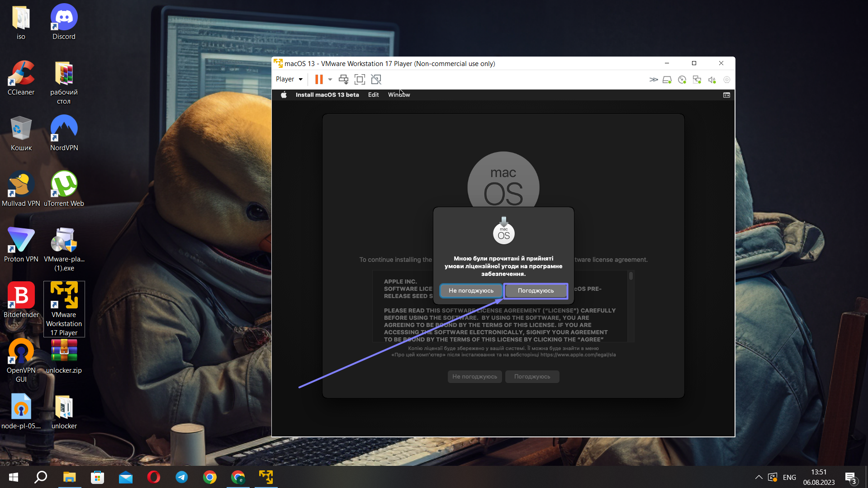Viewport: 868px width, 488px height.
Task: Launch Mullvad VPN shortcut
Action: coord(21,190)
